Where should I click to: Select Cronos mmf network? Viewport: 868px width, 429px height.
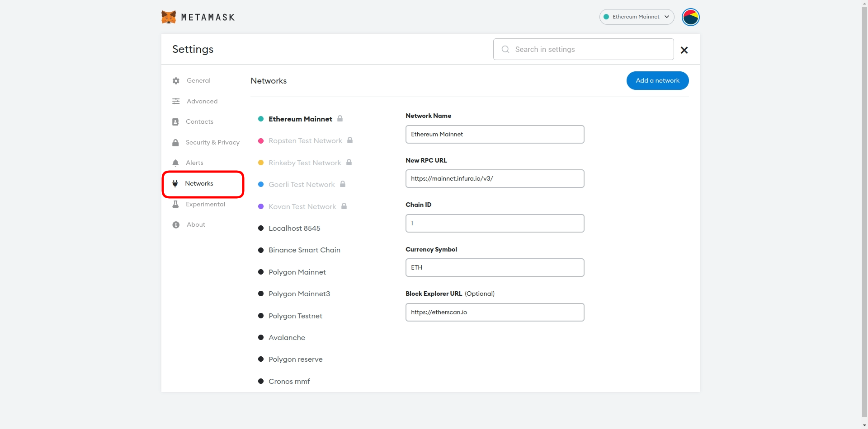click(x=289, y=381)
